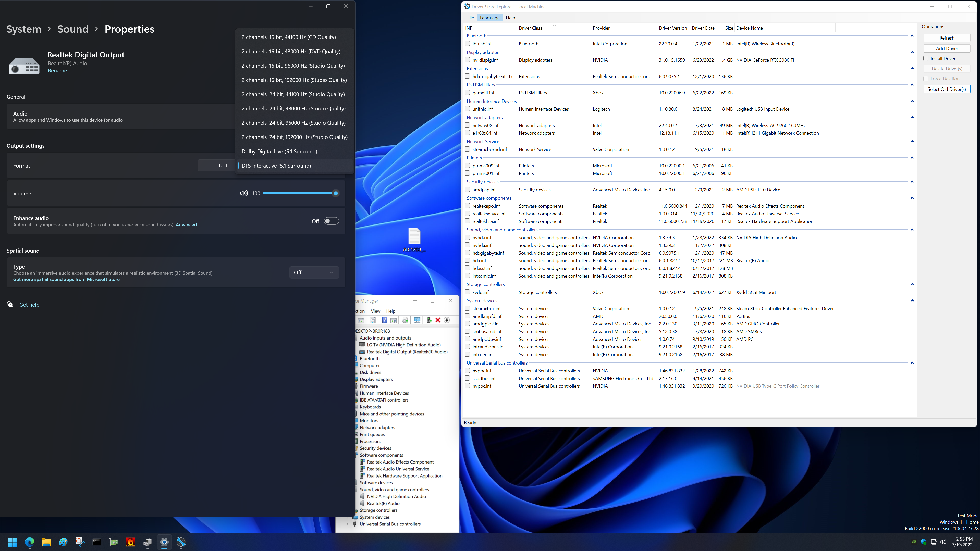
Task: Click the speaker mute icon beside Volume 100
Action: click(244, 193)
